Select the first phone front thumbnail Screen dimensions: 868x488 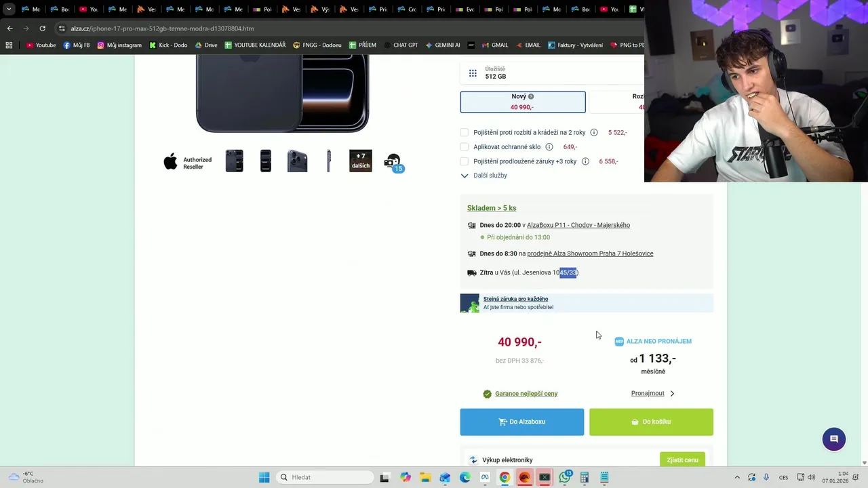[x=234, y=161]
